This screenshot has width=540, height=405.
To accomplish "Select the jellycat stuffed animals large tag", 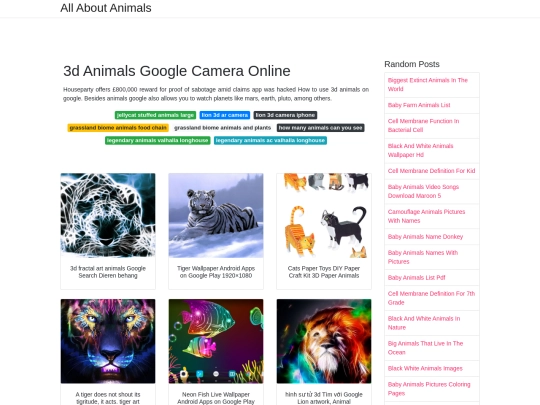I will tap(155, 115).
